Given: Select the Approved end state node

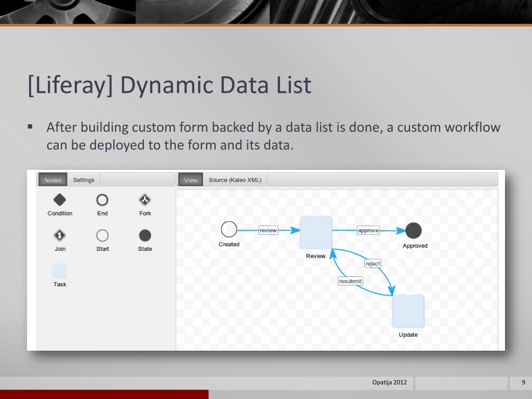Looking at the screenshot, I should 414,231.
